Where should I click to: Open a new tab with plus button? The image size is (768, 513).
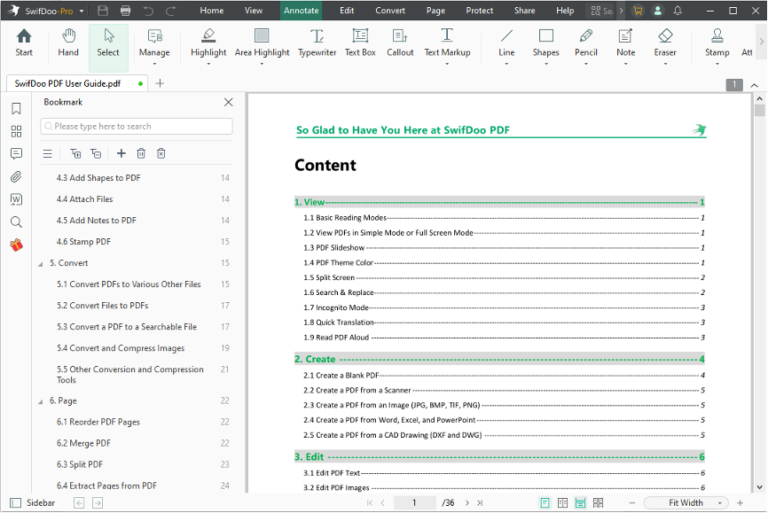coord(159,83)
